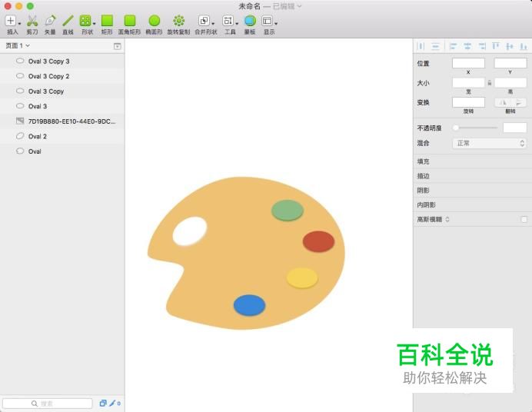532x412 pixels.
Task: Enable the 高斯模糊 blur checkbox
Action: coord(524,219)
